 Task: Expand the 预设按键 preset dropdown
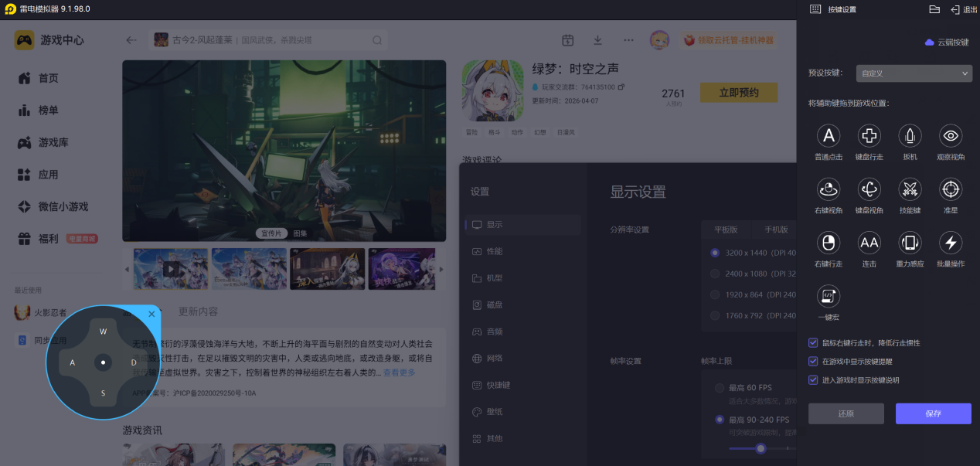(x=914, y=73)
